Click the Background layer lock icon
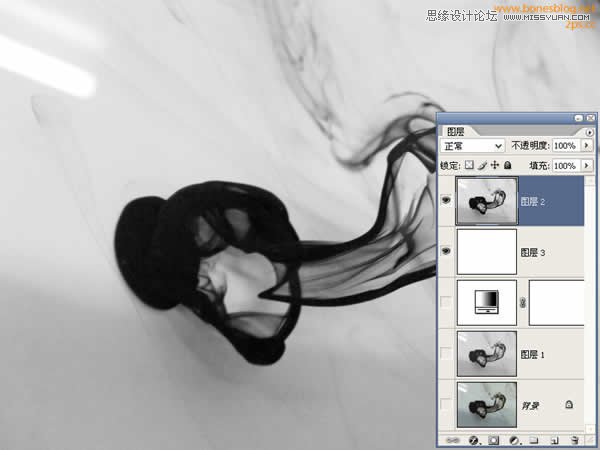The height and width of the screenshot is (450, 600). point(569,404)
